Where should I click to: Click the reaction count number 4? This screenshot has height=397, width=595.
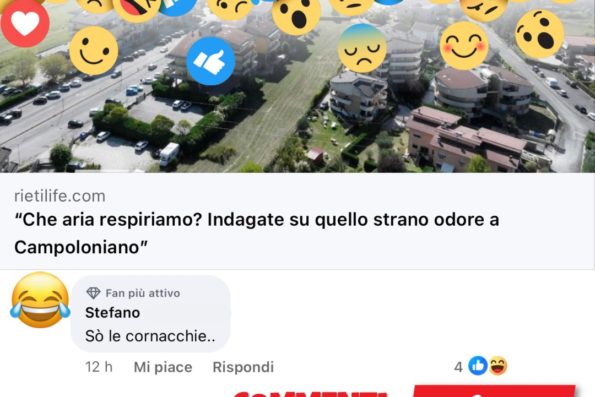458,367
